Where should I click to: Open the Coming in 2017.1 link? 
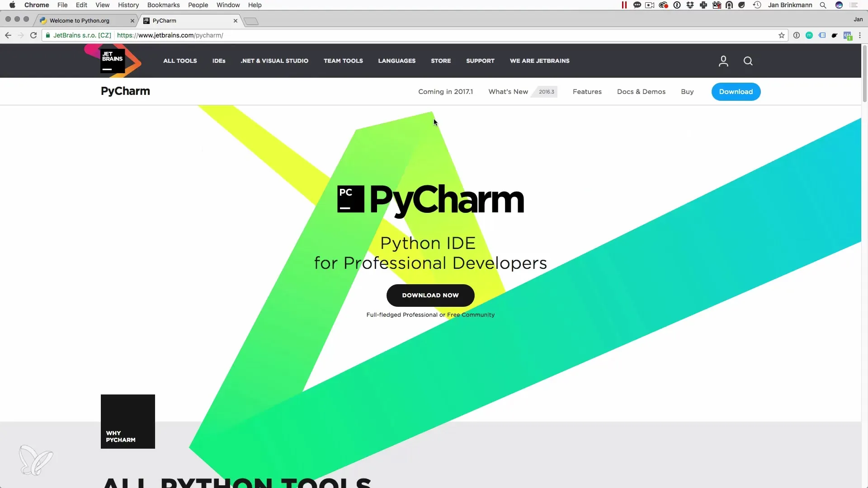tap(445, 92)
